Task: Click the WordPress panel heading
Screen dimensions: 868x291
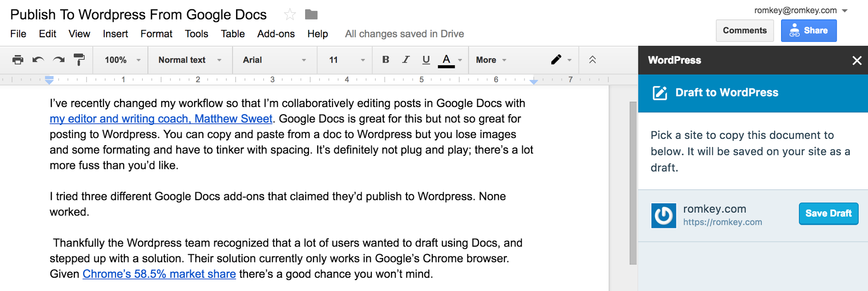Action: [x=674, y=60]
